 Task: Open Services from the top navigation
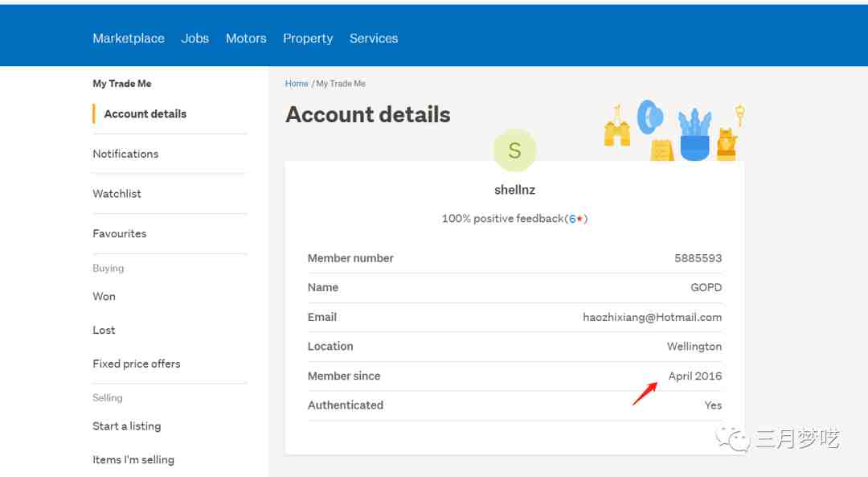click(374, 39)
